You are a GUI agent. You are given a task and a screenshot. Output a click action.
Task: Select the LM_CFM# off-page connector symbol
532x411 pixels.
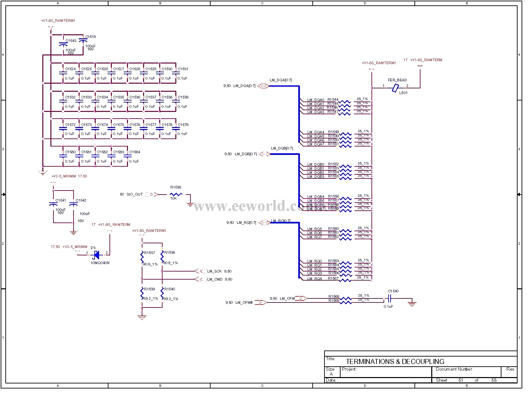pyautogui.click(x=261, y=303)
